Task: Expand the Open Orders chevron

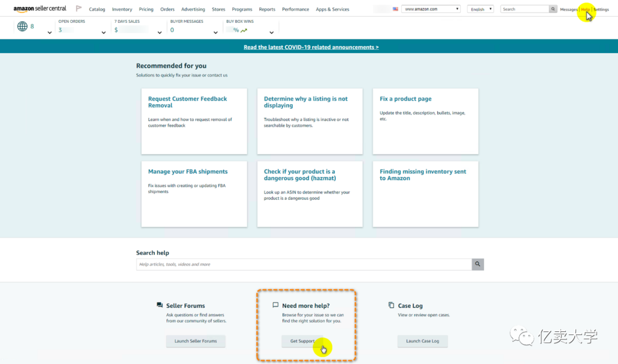Action: pyautogui.click(x=104, y=33)
